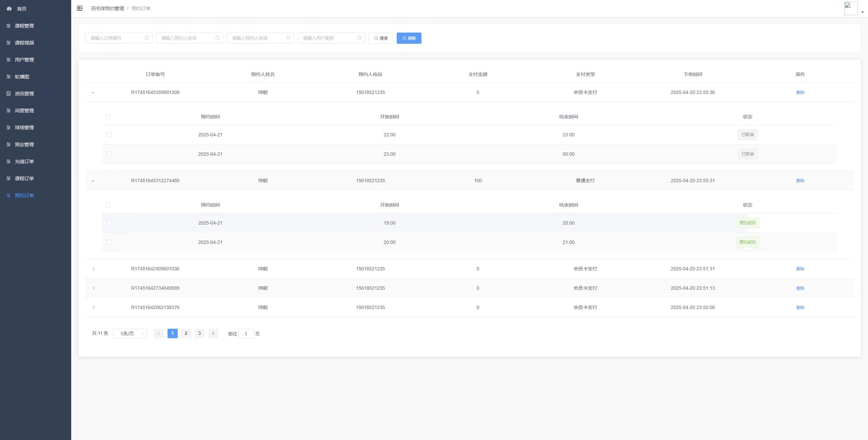Delete order R17451642909001036
The width and height of the screenshot is (868, 440).
[x=800, y=269]
